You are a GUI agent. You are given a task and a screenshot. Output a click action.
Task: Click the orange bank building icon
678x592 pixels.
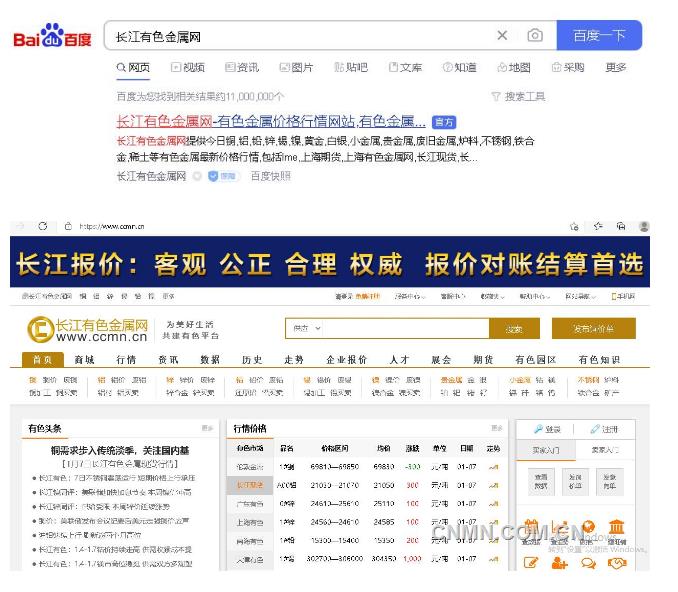pyautogui.click(x=617, y=527)
